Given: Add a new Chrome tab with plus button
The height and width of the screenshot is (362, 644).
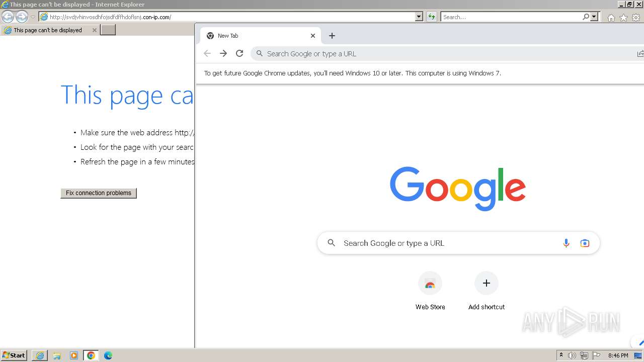Looking at the screenshot, I should pos(332,36).
